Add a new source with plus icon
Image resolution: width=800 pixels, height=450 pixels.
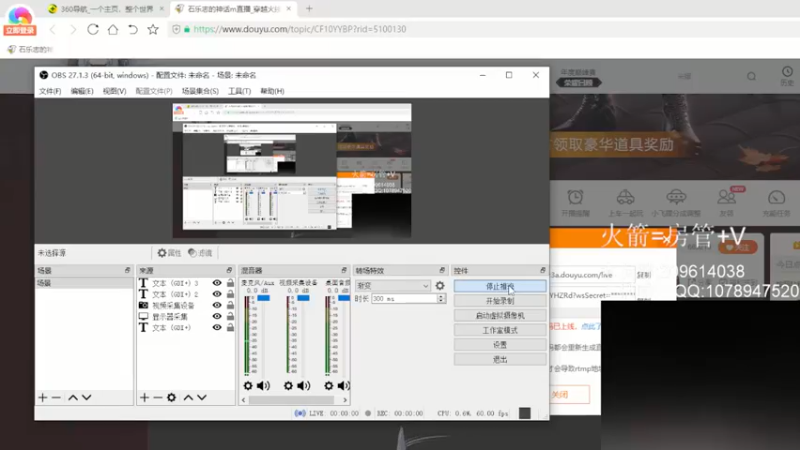pos(144,397)
